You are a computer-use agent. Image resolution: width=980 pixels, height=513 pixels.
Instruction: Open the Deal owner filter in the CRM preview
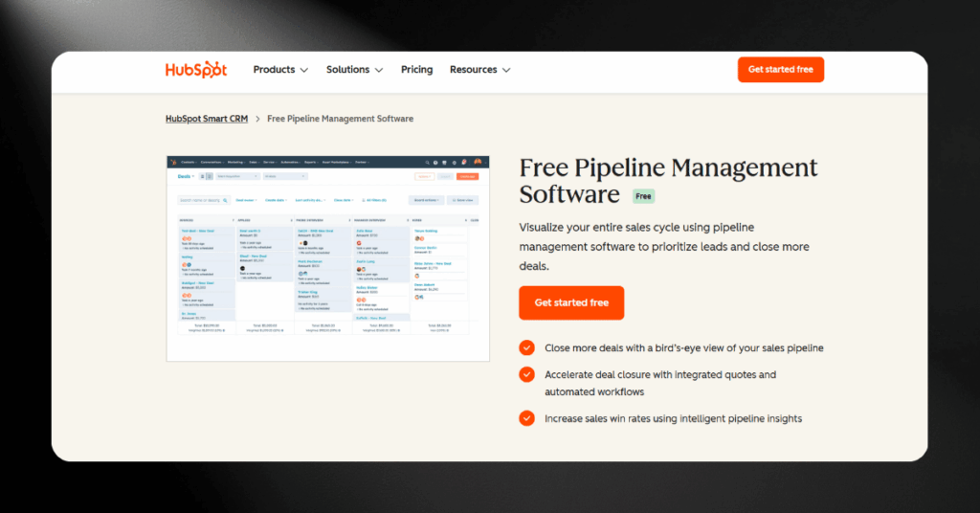246,200
